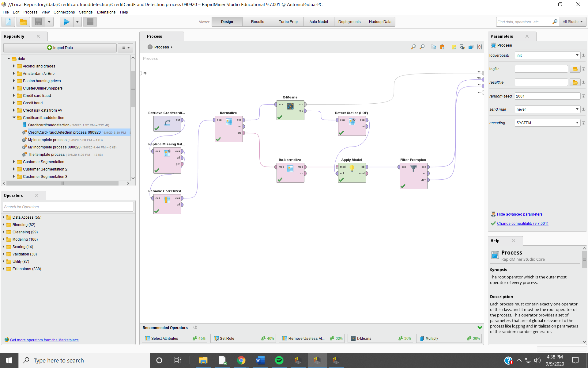The height and width of the screenshot is (368, 588).
Task: Collapse the Recommended Operators panel
Action: (480, 328)
